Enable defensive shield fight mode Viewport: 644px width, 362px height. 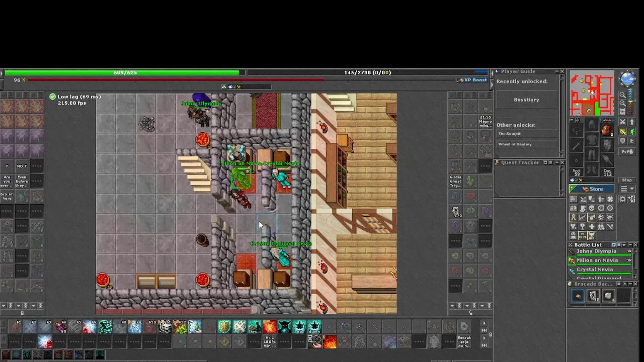(623, 141)
